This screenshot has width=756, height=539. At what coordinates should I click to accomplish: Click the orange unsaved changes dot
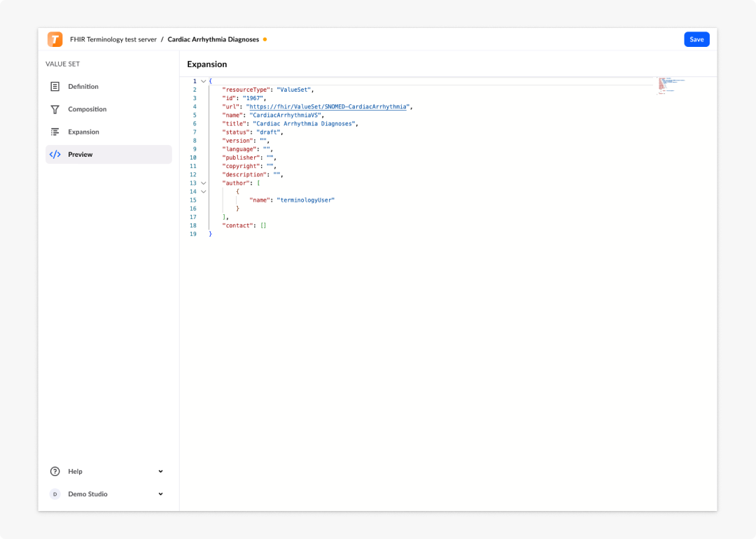265,39
